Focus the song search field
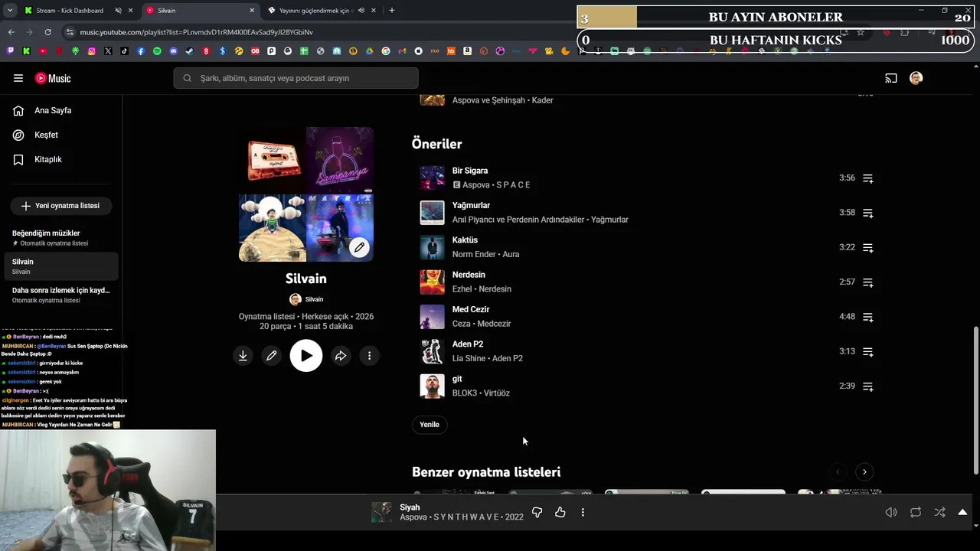The width and height of the screenshot is (980, 551). [x=296, y=78]
